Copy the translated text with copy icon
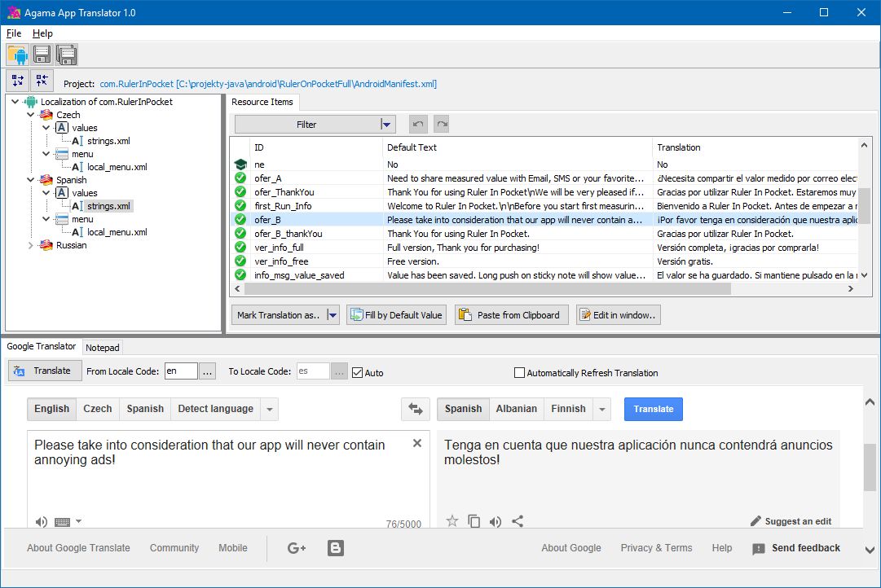Image resolution: width=881 pixels, height=588 pixels. click(474, 521)
